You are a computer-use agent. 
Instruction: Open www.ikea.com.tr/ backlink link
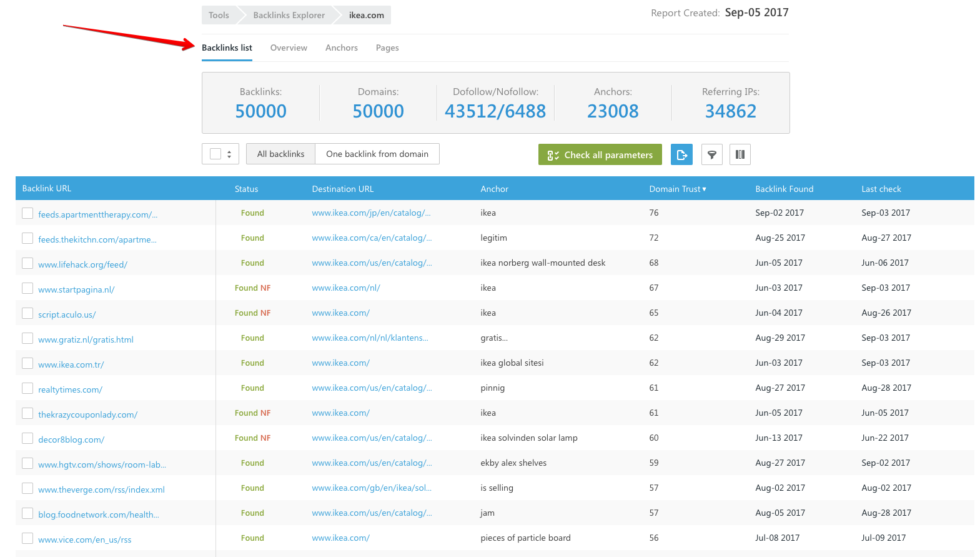point(71,364)
